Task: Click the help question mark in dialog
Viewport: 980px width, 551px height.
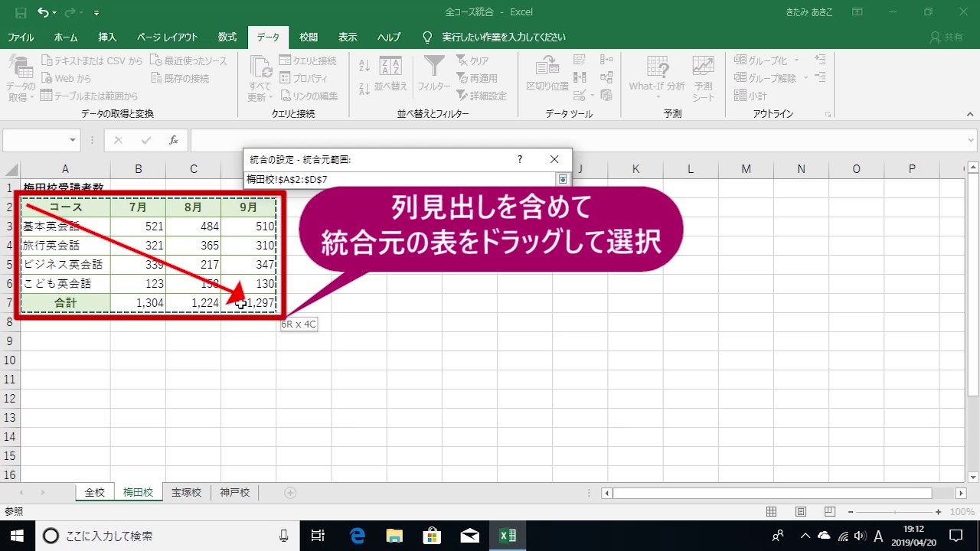Action: tap(520, 159)
